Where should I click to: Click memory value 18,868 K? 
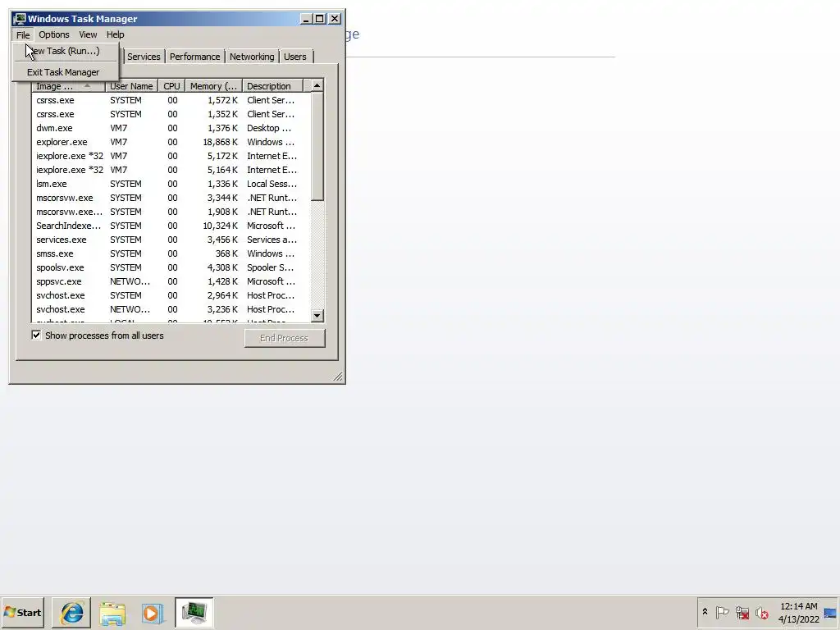(220, 142)
